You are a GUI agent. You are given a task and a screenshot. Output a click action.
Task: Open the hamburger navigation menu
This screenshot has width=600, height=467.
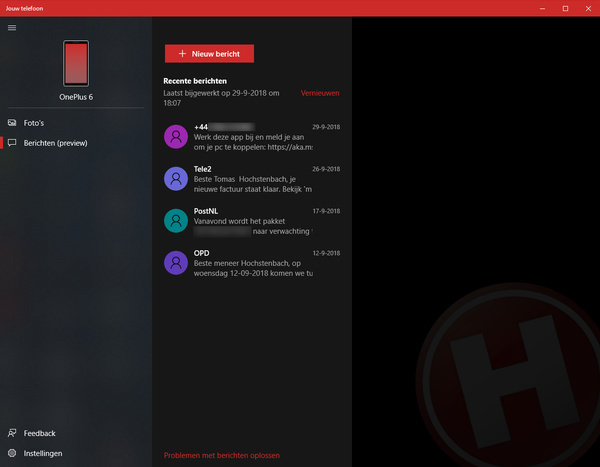tap(12, 28)
